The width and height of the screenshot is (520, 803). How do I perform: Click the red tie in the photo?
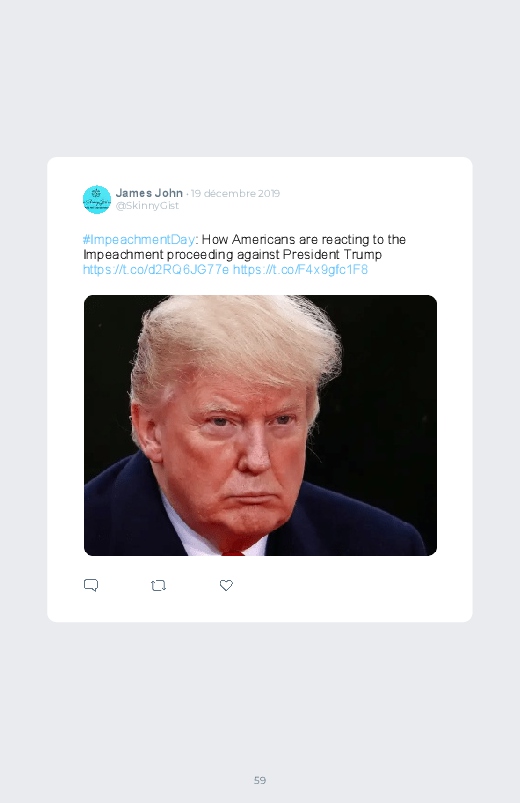pyautogui.click(x=233, y=553)
